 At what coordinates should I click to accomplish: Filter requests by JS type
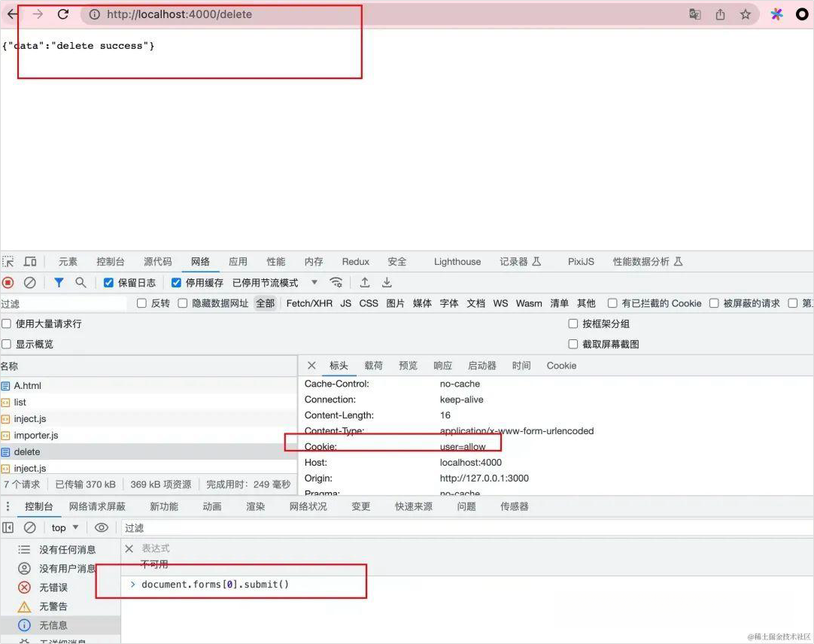346,303
